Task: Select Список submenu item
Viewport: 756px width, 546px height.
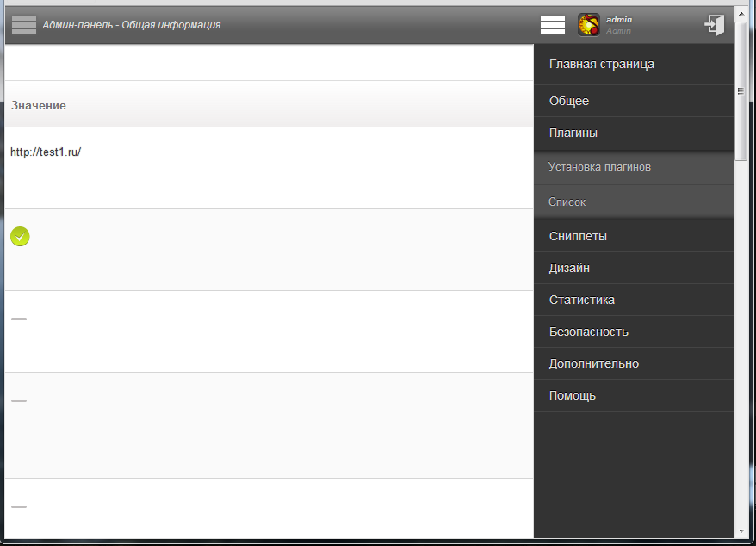Action: coord(634,202)
